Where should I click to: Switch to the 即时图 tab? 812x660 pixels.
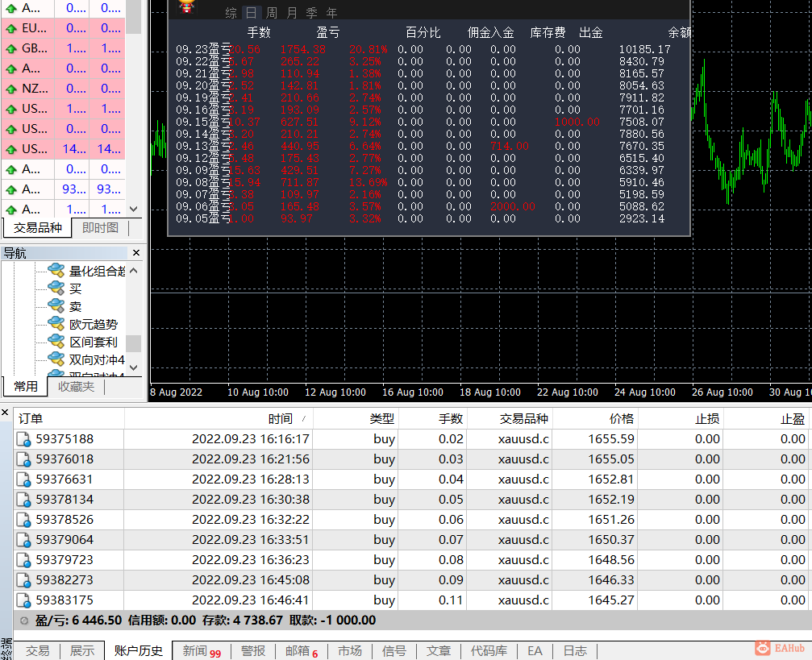click(x=100, y=228)
